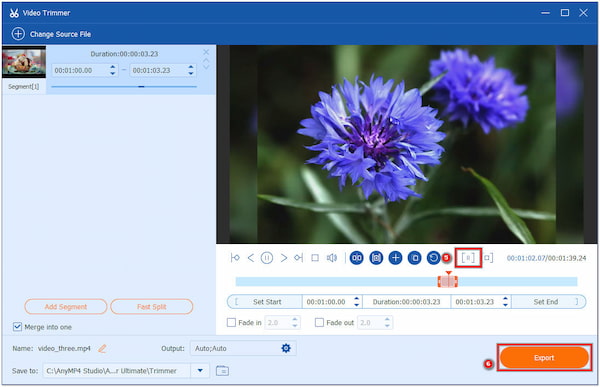This screenshot has width=600, height=387.
Task: Click the Video Trimmer scissors logo
Action: pos(14,13)
